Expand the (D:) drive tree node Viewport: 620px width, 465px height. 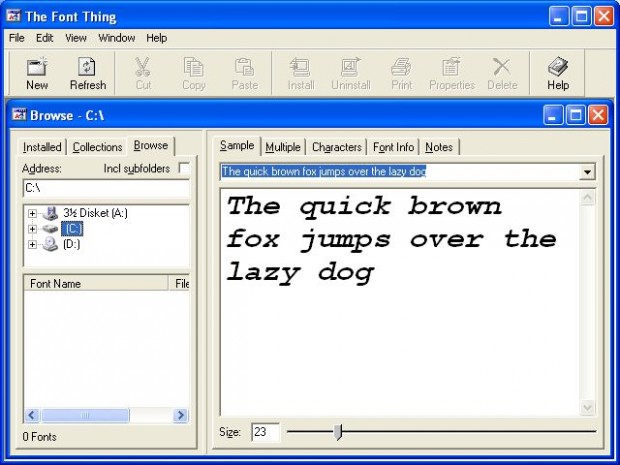[32, 244]
